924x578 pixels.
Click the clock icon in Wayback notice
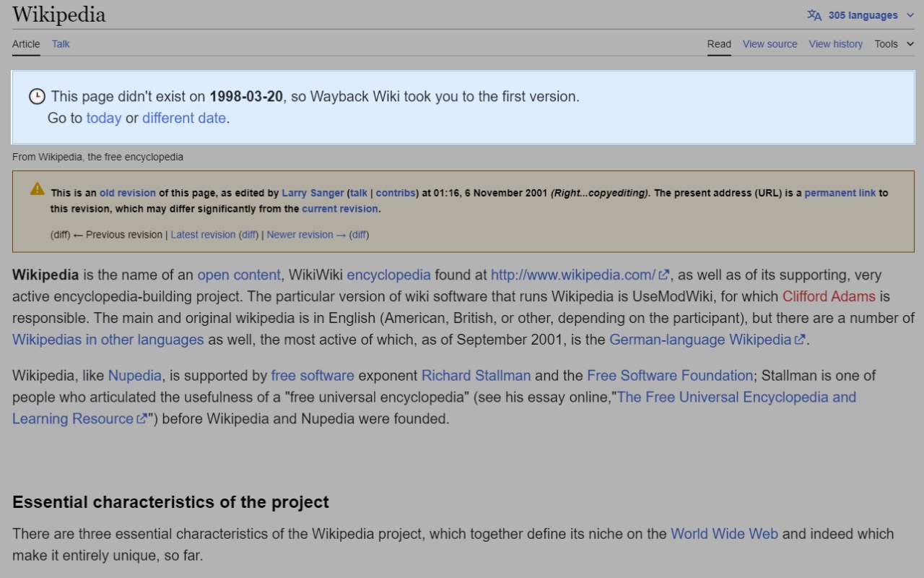pyautogui.click(x=37, y=96)
